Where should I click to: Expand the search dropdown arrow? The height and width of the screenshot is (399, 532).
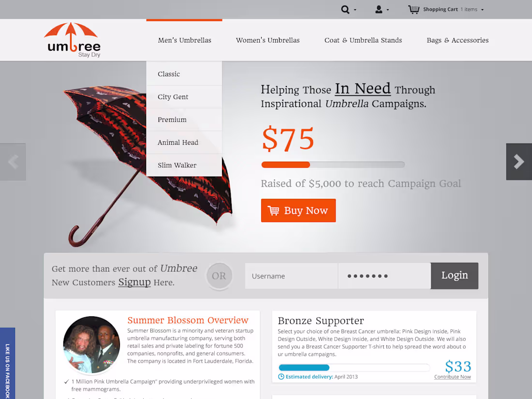355,10
